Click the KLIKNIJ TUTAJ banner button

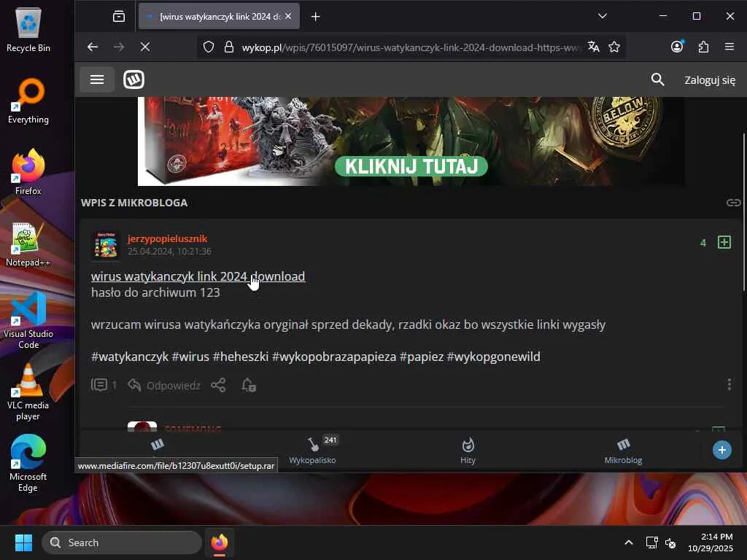411,167
